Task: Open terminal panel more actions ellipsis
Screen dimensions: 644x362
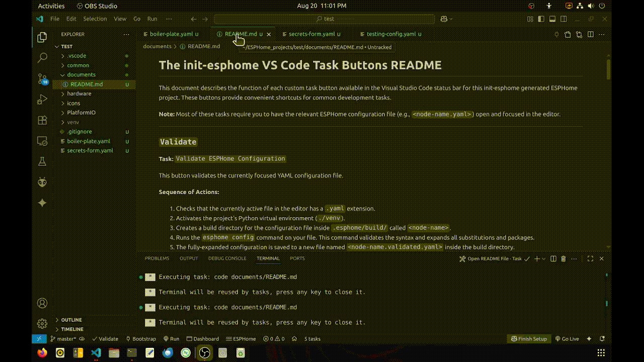Action: pos(575,258)
